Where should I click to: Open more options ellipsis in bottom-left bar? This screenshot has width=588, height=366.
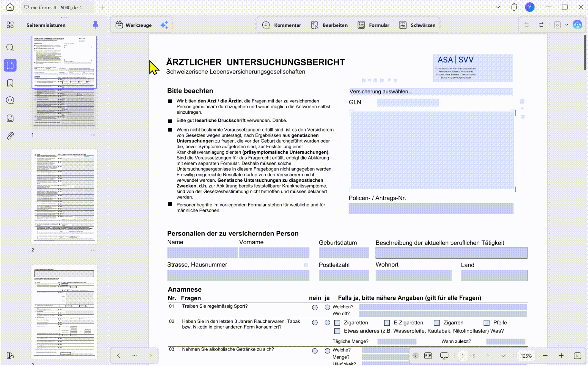134,356
